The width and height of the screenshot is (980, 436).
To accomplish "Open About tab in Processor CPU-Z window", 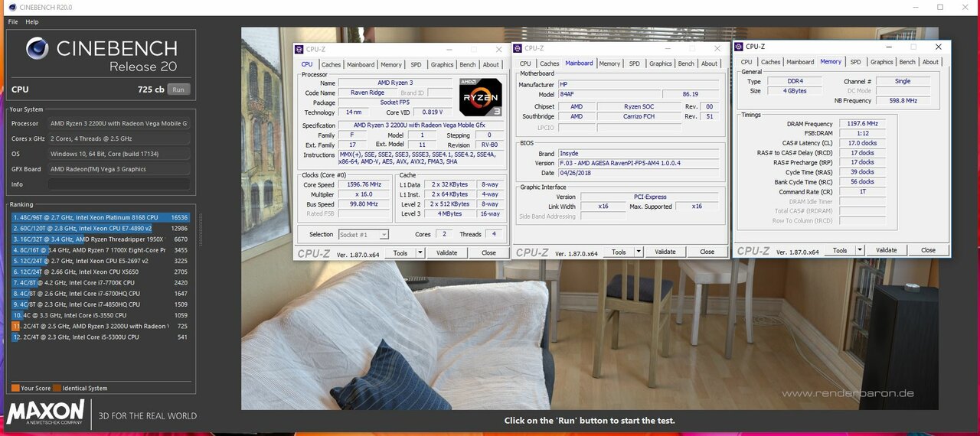I will tap(491, 65).
